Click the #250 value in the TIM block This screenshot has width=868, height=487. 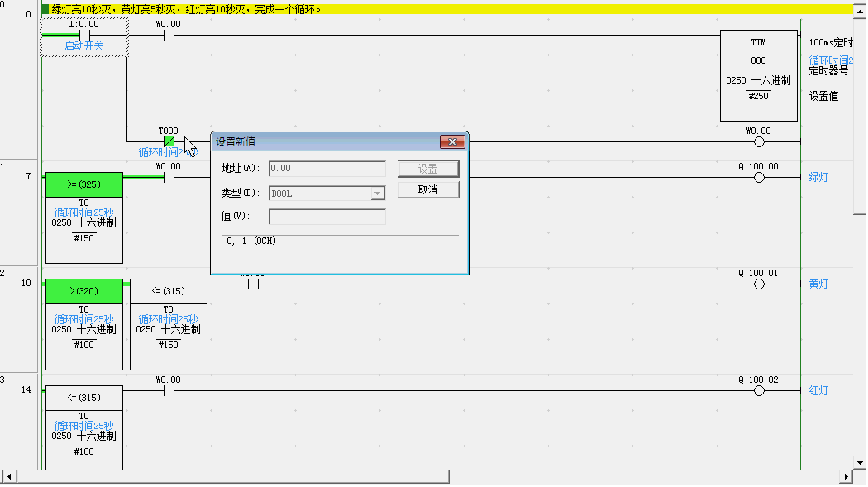click(758, 96)
